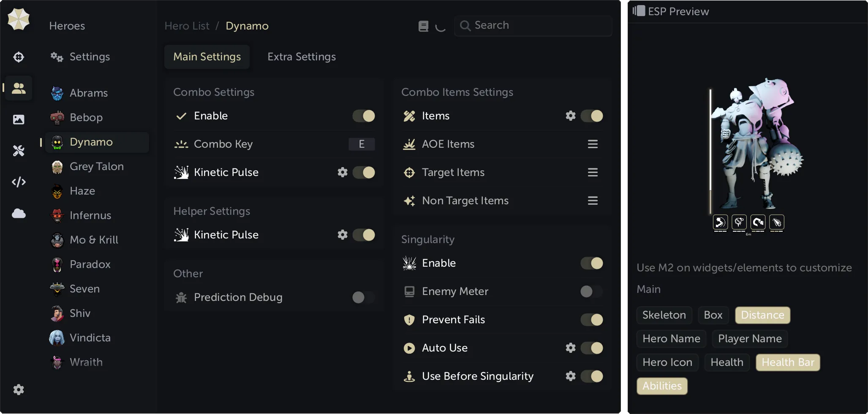
Task: Open the wrench and screwdriver tools section
Action: tap(19, 151)
